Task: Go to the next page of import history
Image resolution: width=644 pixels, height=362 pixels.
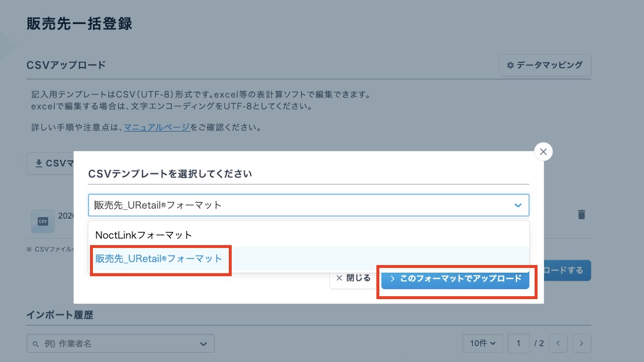Action: pyautogui.click(x=581, y=343)
